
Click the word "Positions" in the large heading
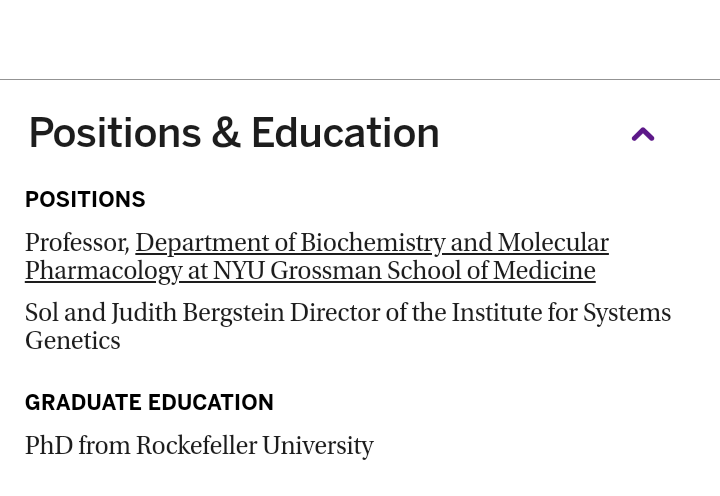[115, 134]
